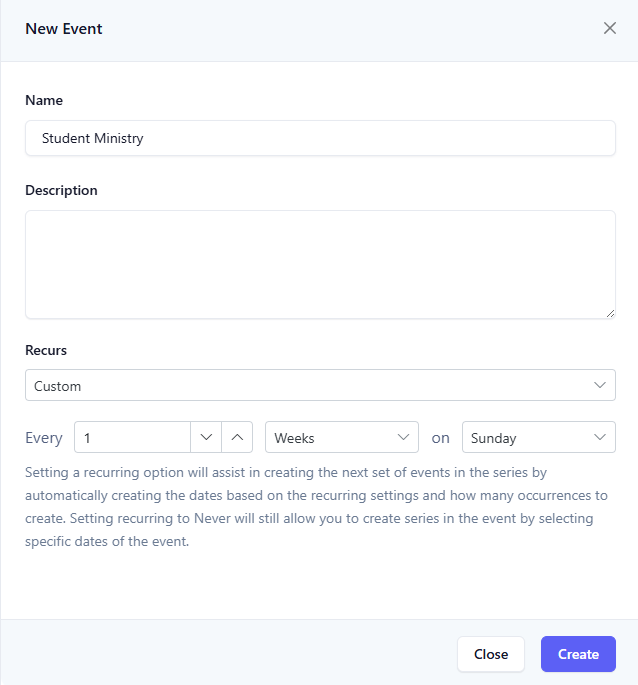Dismiss the New Event dialog with the X icon
This screenshot has height=685, width=638.
[x=610, y=28]
